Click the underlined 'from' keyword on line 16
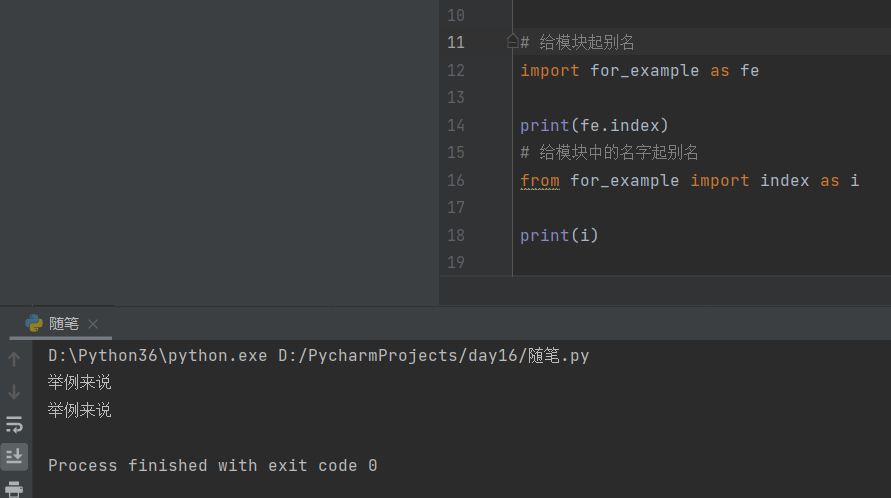This screenshot has width=891, height=498. tap(540, 181)
